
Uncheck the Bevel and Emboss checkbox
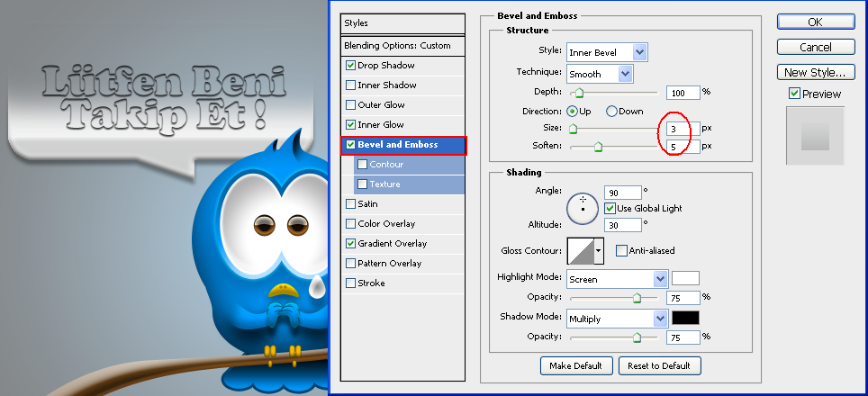point(350,145)
